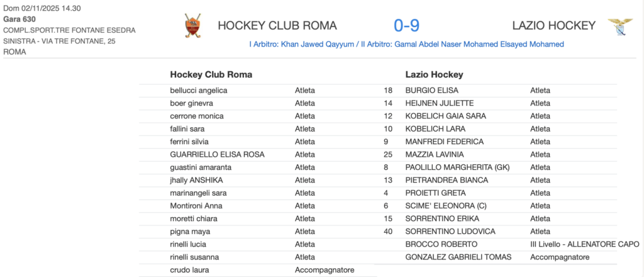Select player GUARRIELLO ELISA ROSA
The width and height of the screenshot is (644, 277).
tap(217, 154)
